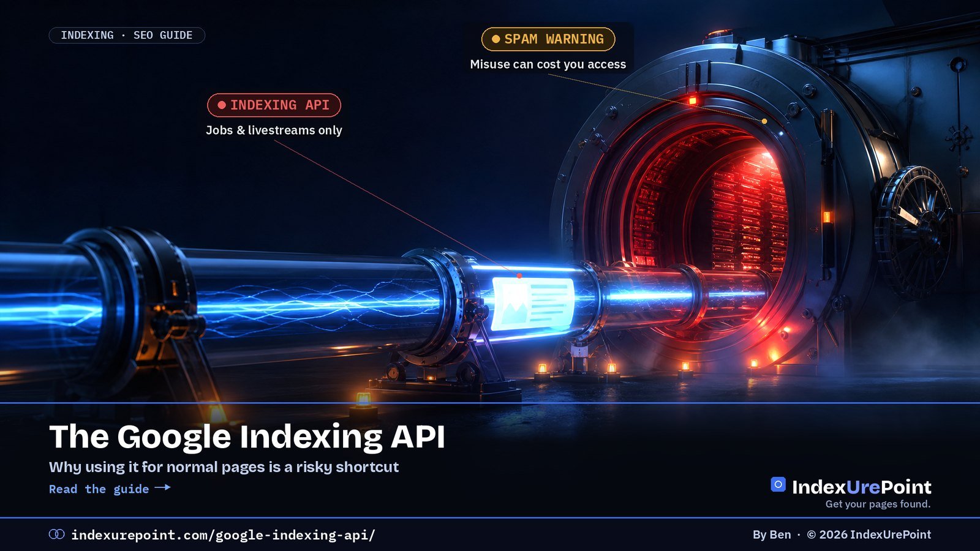The width and height of the screenshot is (980, 551).
Task: Click the red INDEXING API label
Action: click(274, 105)
